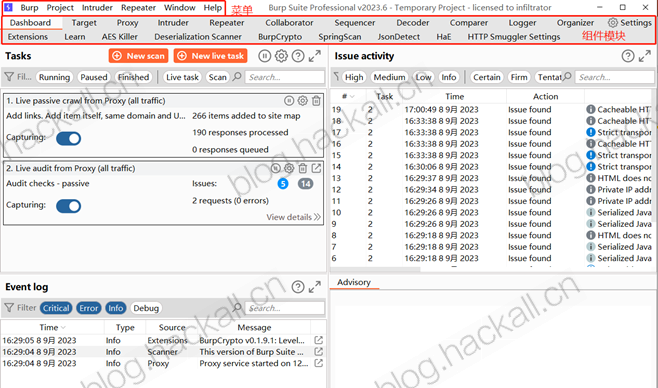Expand the Tasks panel with arrows icon
658x388 pixels.
315,56
